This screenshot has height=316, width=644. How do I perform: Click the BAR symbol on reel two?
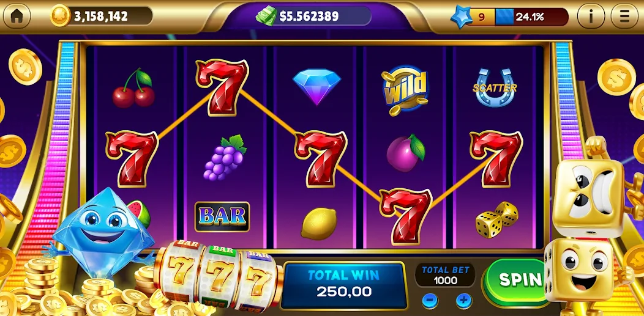click(x=222, y=216)
